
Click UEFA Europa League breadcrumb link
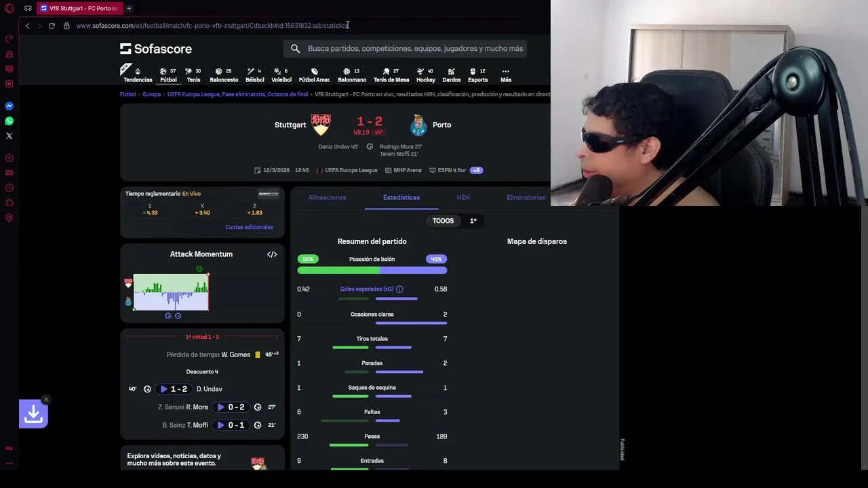pos(237,94)
